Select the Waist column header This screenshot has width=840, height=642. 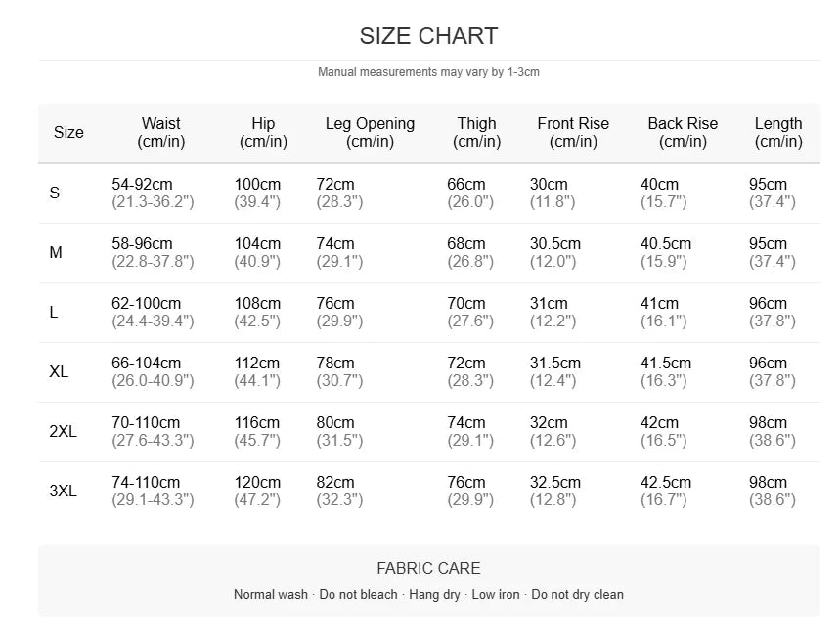coord(160,132)
